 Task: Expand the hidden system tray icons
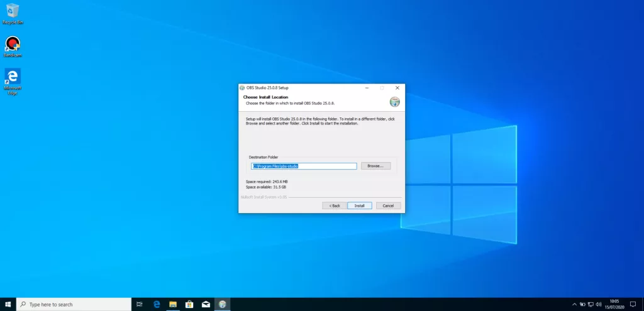[x=574, y=304]
